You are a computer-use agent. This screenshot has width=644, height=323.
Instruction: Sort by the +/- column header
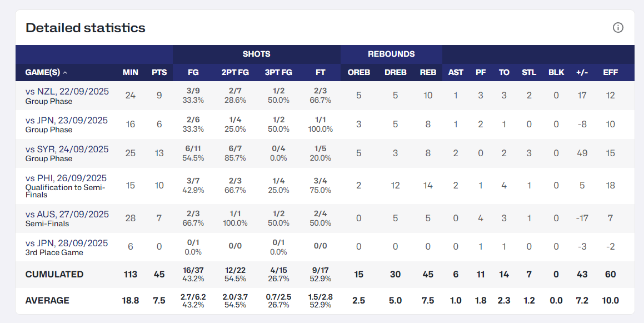point(582,72)
